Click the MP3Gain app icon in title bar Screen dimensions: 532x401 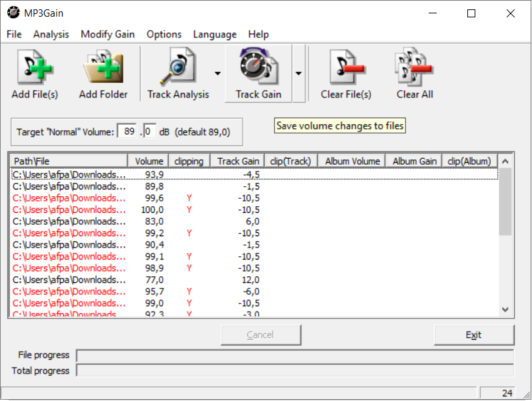click(x=13, y=13)
